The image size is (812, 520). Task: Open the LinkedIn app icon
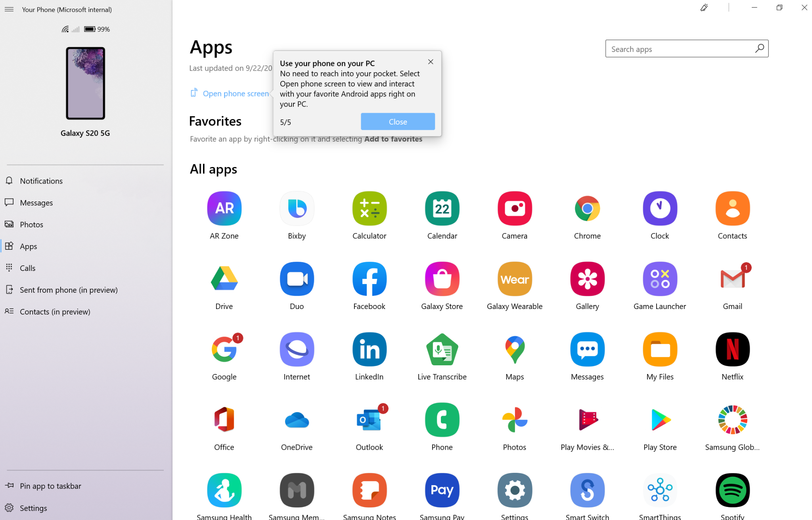pyautogui.click(x=369, y=349)
